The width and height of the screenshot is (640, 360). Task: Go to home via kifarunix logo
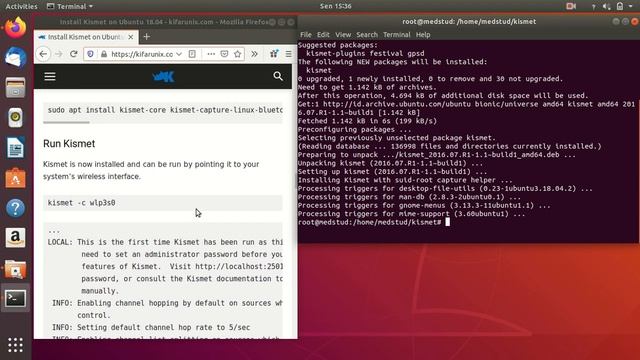(163, 76)
